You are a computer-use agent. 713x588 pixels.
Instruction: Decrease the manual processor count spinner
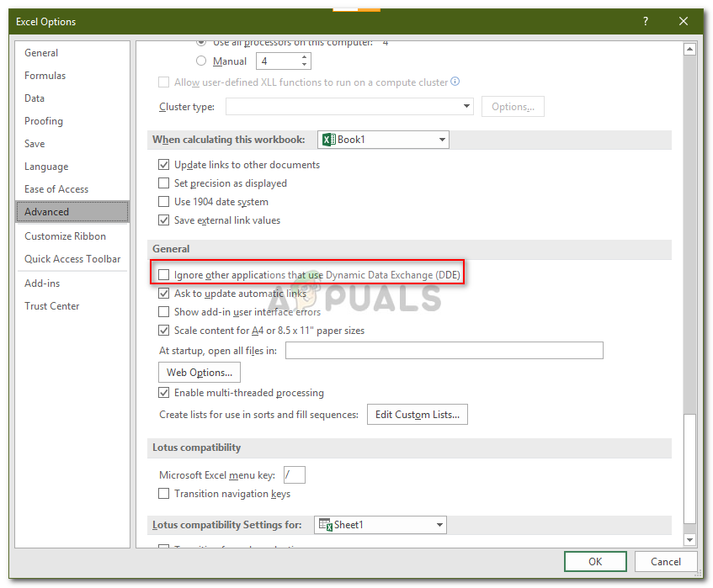tap(304, 65)
